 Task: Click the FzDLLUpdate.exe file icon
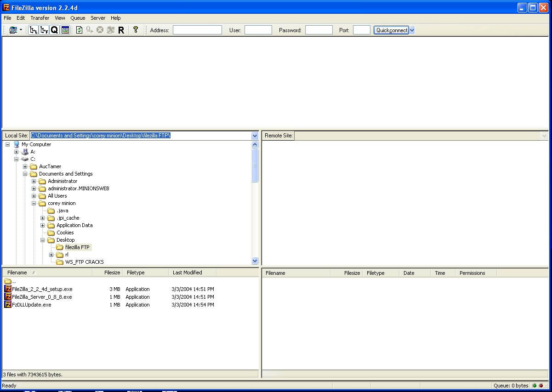(x=8, y=305)
